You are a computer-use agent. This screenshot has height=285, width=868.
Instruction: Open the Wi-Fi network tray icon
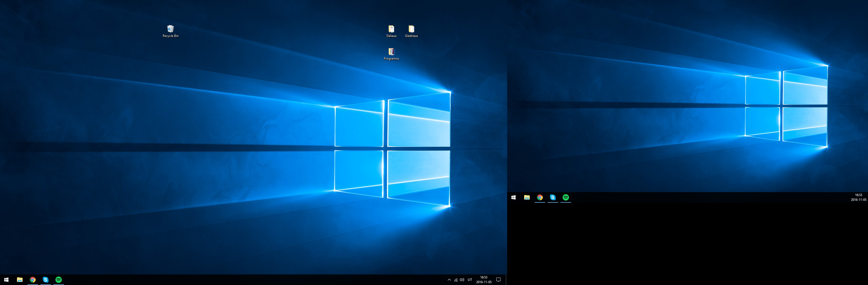[x=456, y=280]
